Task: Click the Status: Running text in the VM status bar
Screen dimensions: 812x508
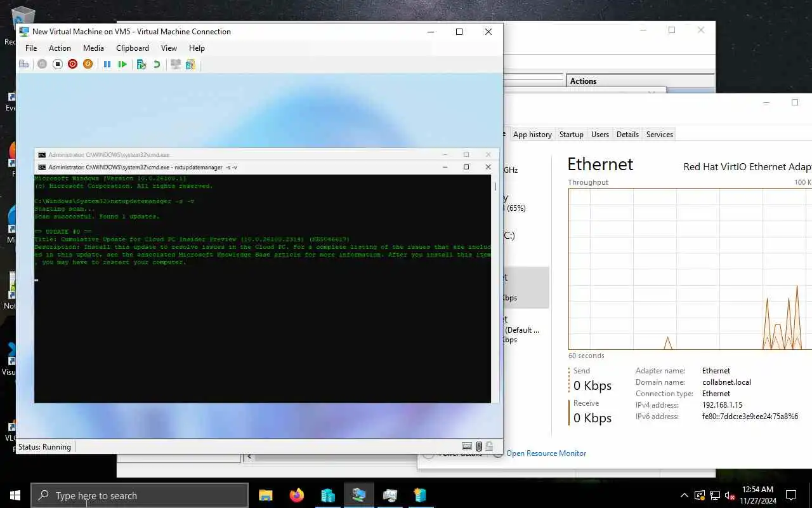Action: coord(44,447)
